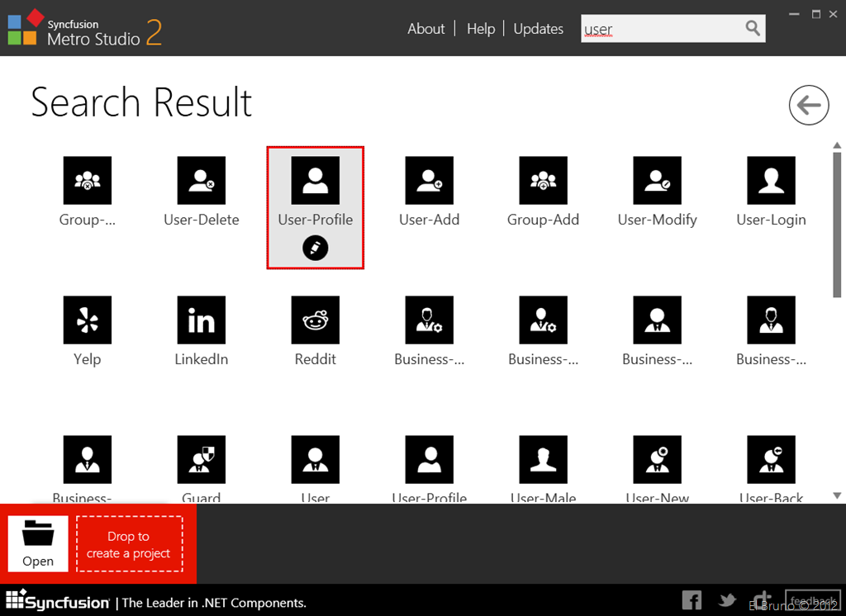This screenshot has width=846, height=616.
Task: Click the edit pencil on User-Profile
Action: pyautogui.click(x=315, y=248)
